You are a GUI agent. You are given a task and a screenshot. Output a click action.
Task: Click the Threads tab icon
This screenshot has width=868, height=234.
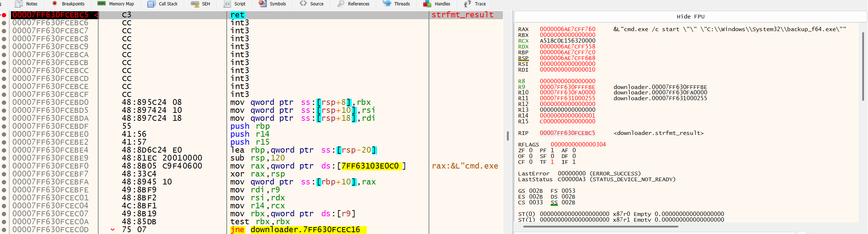coord(387,4)
